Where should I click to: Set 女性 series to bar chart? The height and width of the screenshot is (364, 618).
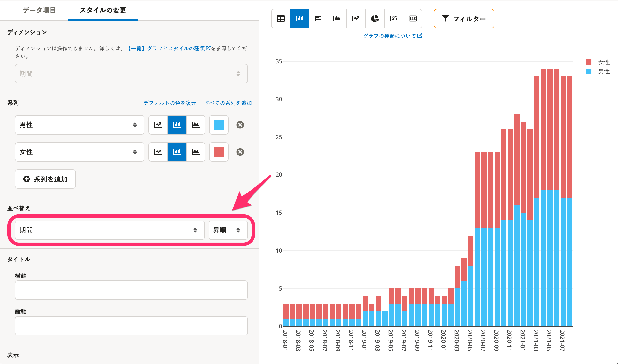coord(177,152)
